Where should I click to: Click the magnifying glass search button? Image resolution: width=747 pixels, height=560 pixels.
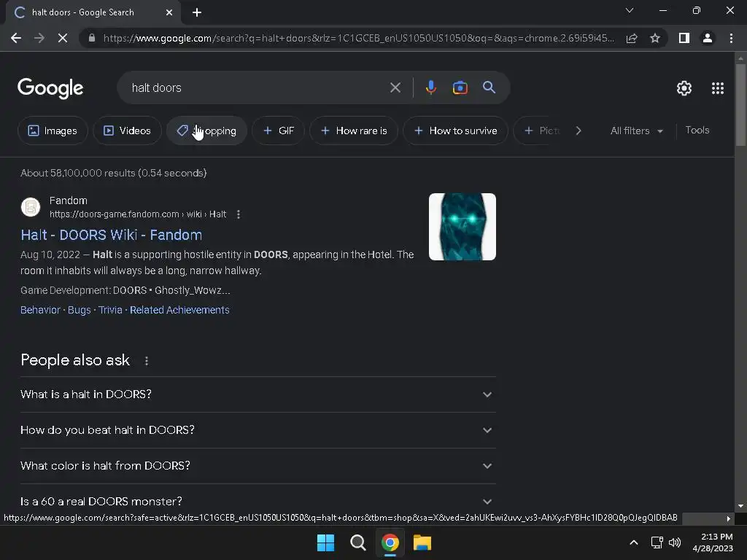pos(489,87)
